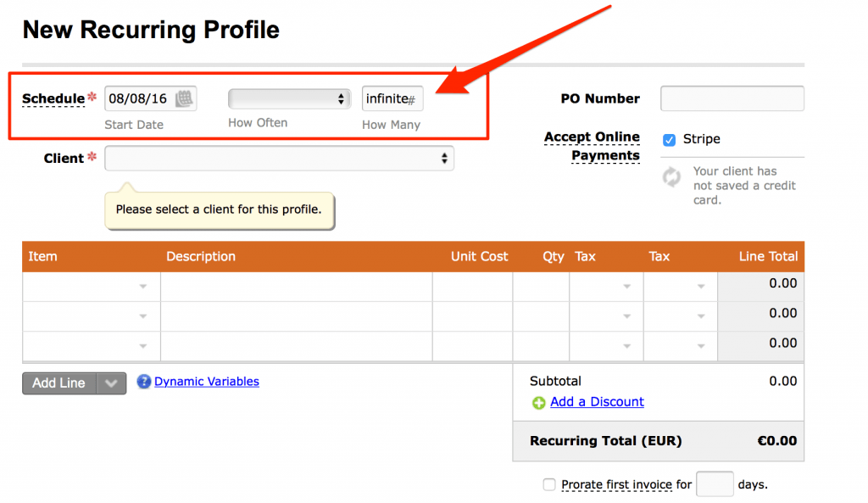Open the How Often frequency dropdown
The width and height of the screenshot is (868, 503).
[290, 99]
